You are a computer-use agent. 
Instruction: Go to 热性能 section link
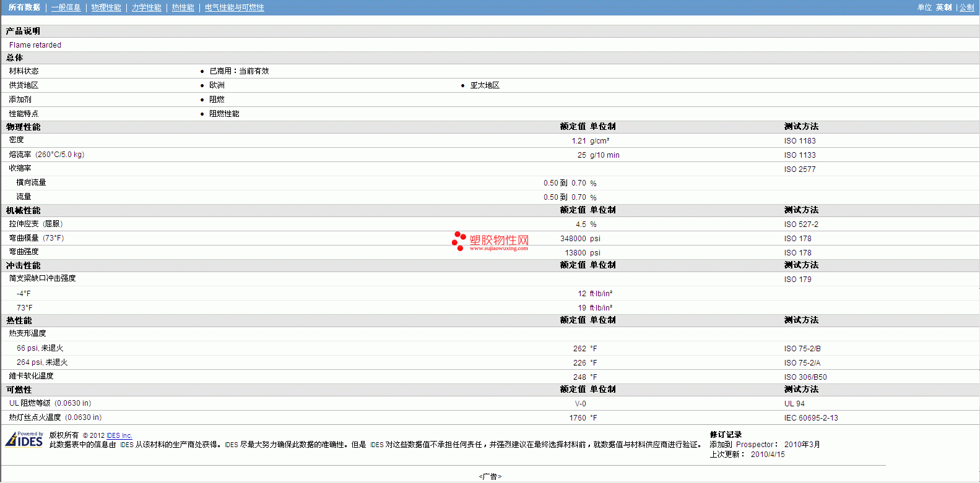pyautogui.click(x=183, y=7)
